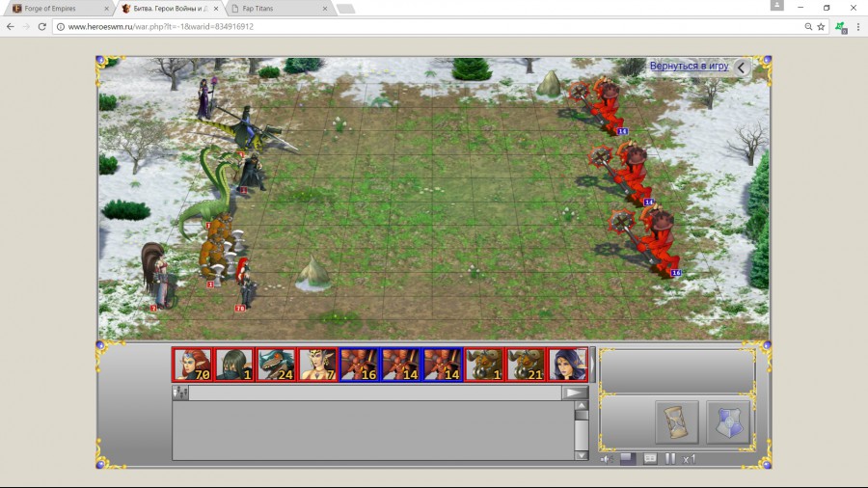Select the minotaur portrait with 1
The width and height of the screenshot is (868, 488).
click(x=484, y=365)
